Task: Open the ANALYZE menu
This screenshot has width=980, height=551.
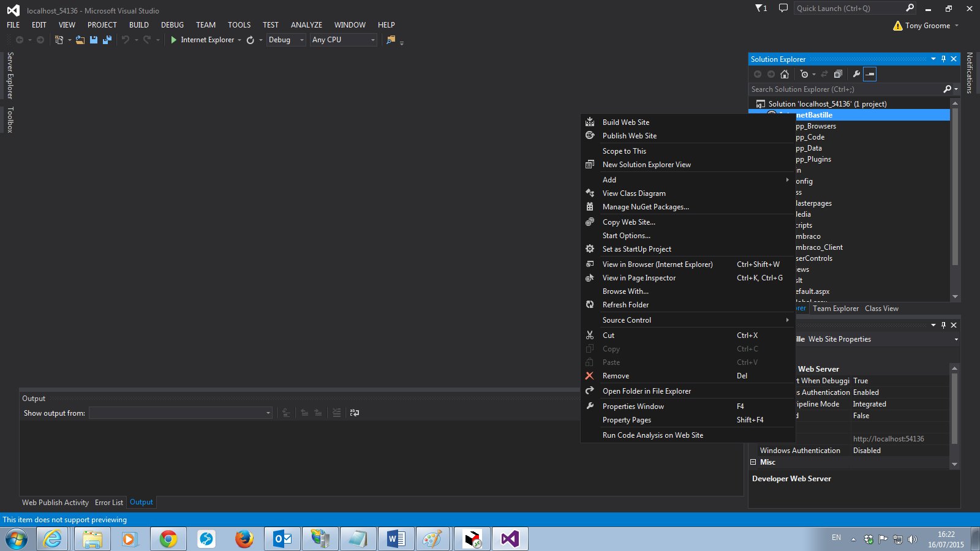Action: [306, 25]
